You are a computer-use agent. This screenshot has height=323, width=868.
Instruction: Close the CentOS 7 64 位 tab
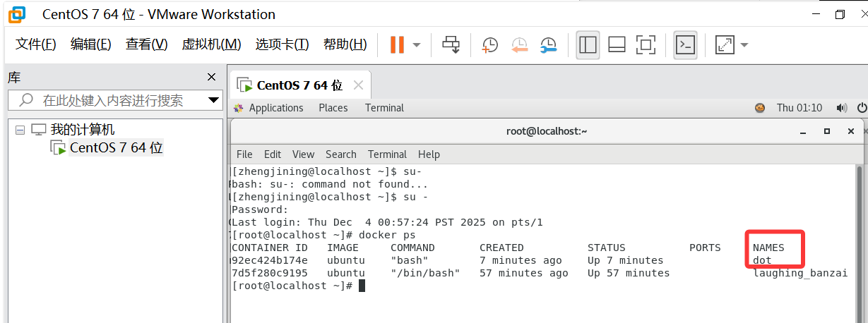tap(358, 85)
